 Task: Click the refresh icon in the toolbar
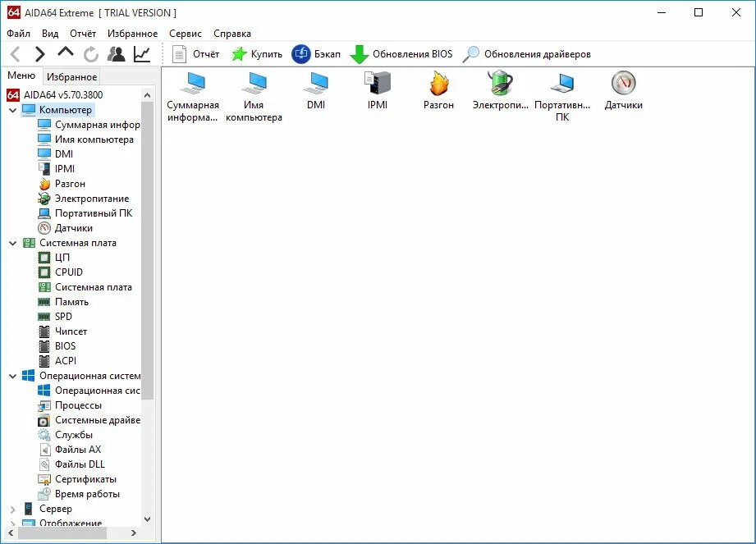tap(90, 54)
